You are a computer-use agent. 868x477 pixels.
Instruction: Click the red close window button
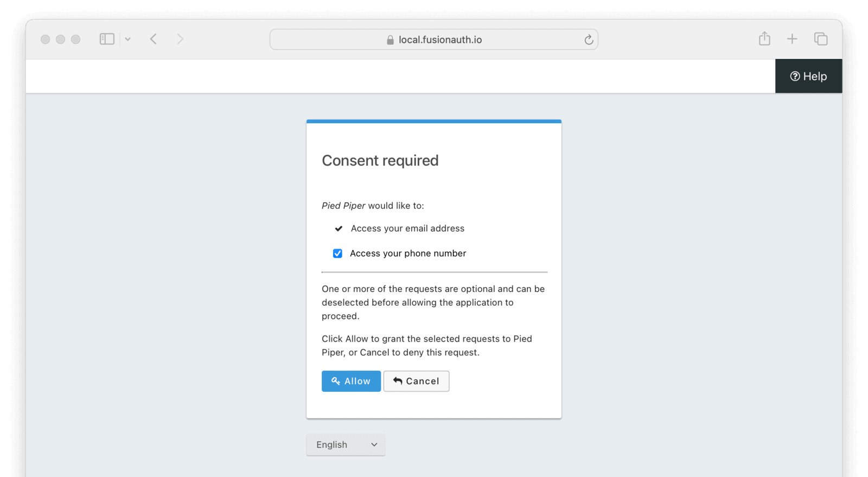coord(46,39)
